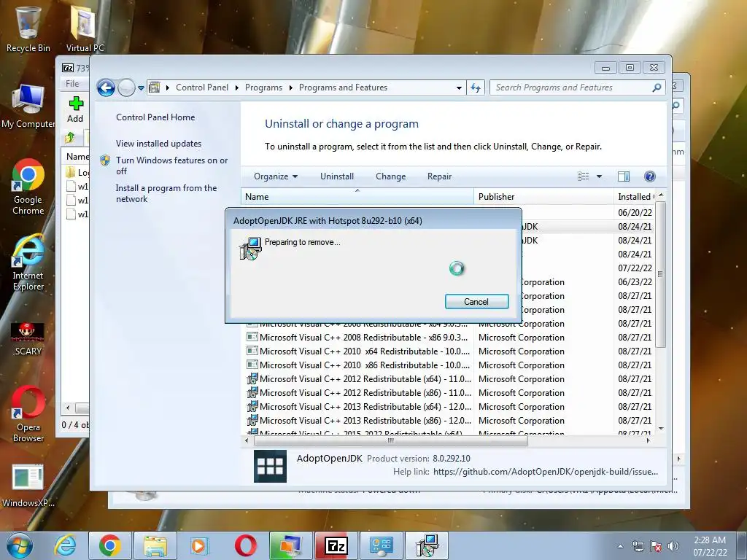Click Chrome on the taskbar
Viewport: 747px width, 560px height.
coord(110,545)
